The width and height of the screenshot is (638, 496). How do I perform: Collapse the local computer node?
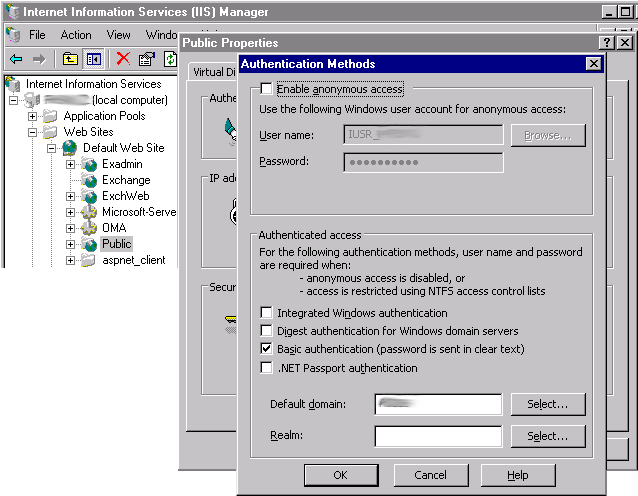(13, 100)
